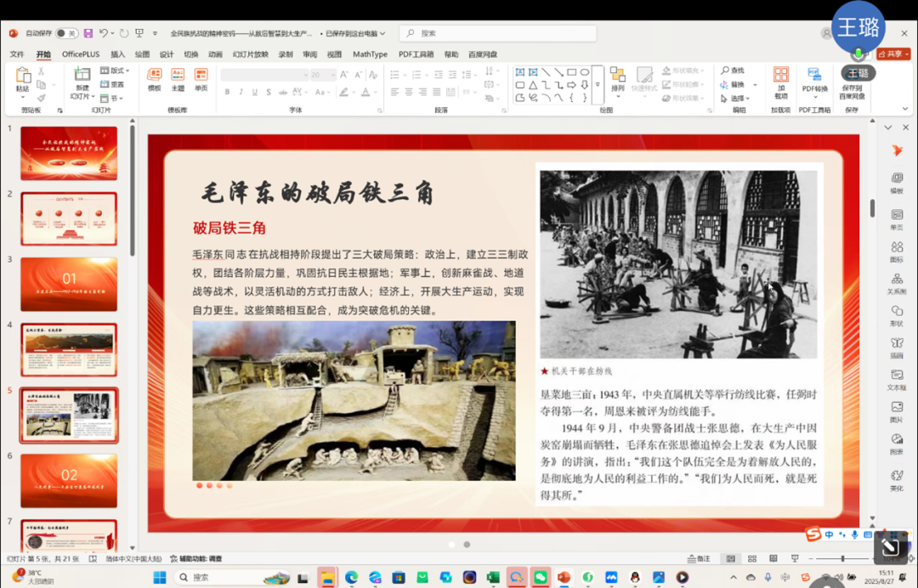Click the purple Save disk icon
918x588 pixels.
coord(88,33)
